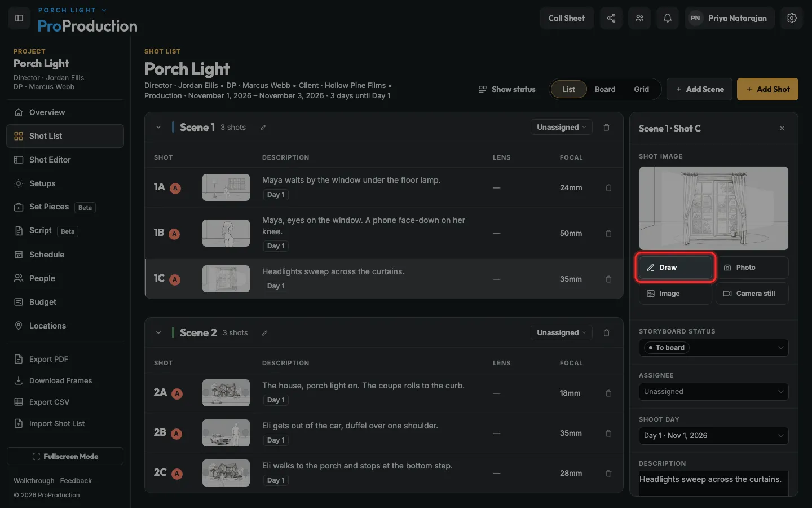The width and height of the screenshot is (812, 508).
Task: Click the Add Shot button
Action: tap(767, 89)
